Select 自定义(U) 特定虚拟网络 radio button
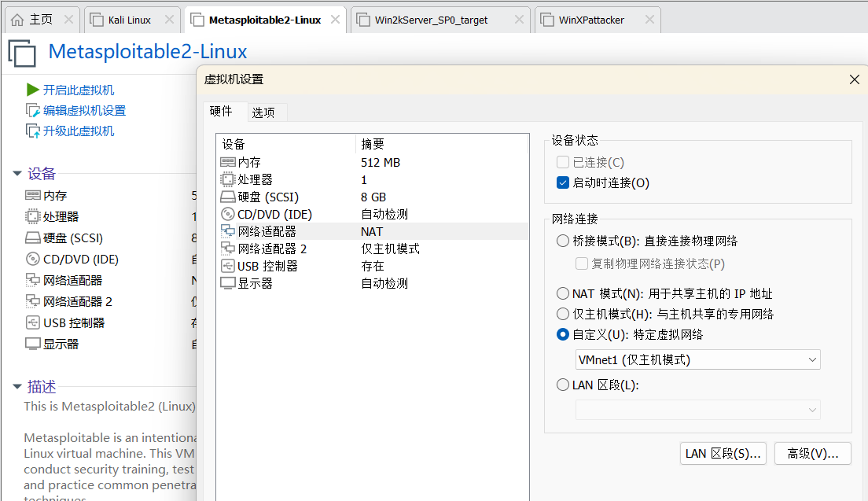 562,334
